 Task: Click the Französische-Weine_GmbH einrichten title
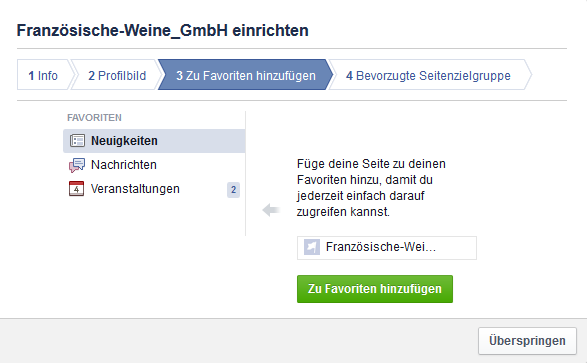(162, 30)
